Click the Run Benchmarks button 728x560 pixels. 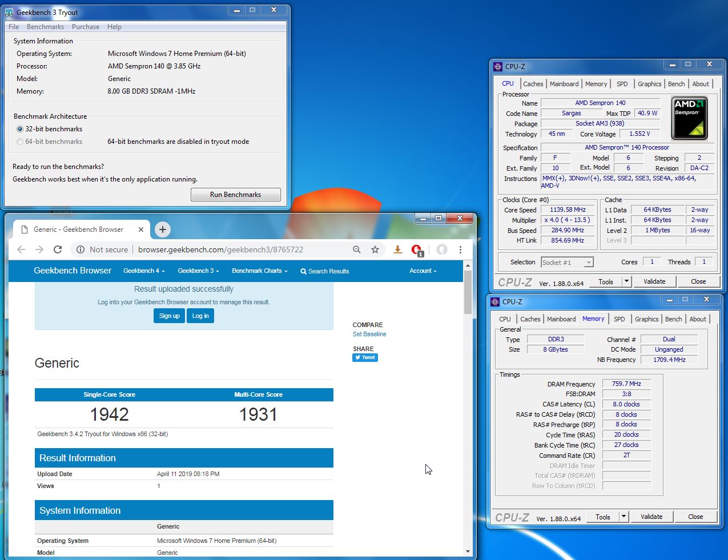(235, 195)
